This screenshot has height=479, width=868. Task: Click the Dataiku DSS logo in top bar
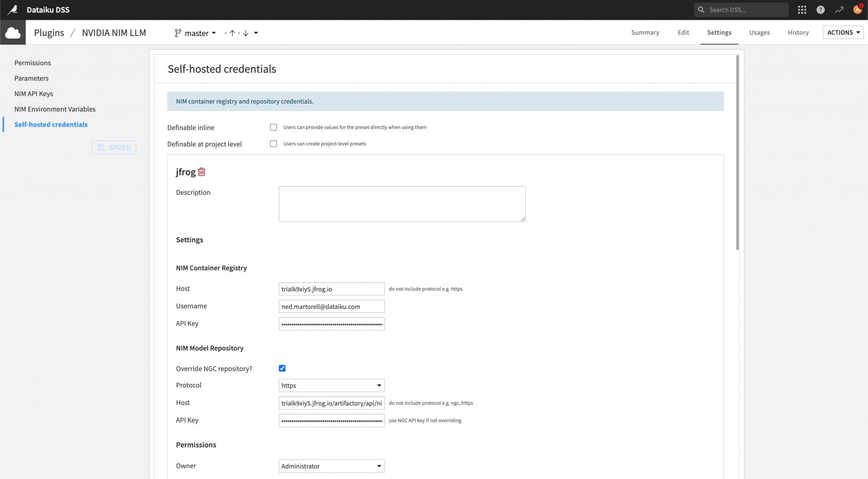[13, 9]
